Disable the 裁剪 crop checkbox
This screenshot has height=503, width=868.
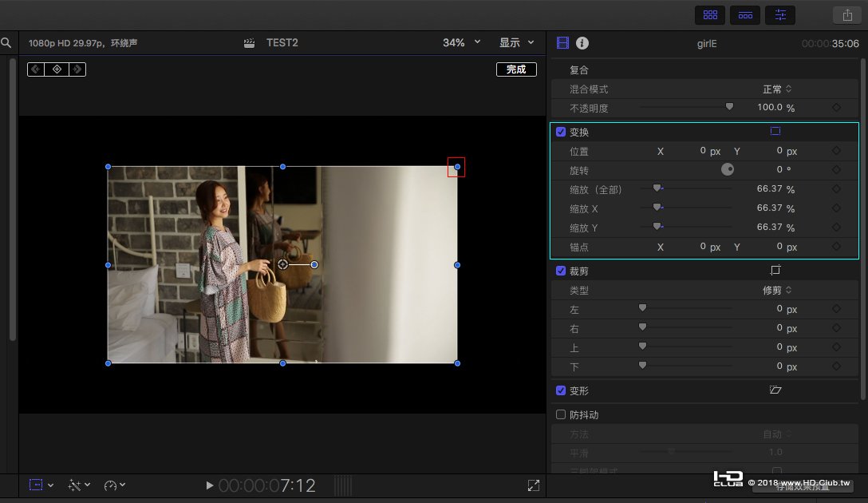(x=561, y=271)
